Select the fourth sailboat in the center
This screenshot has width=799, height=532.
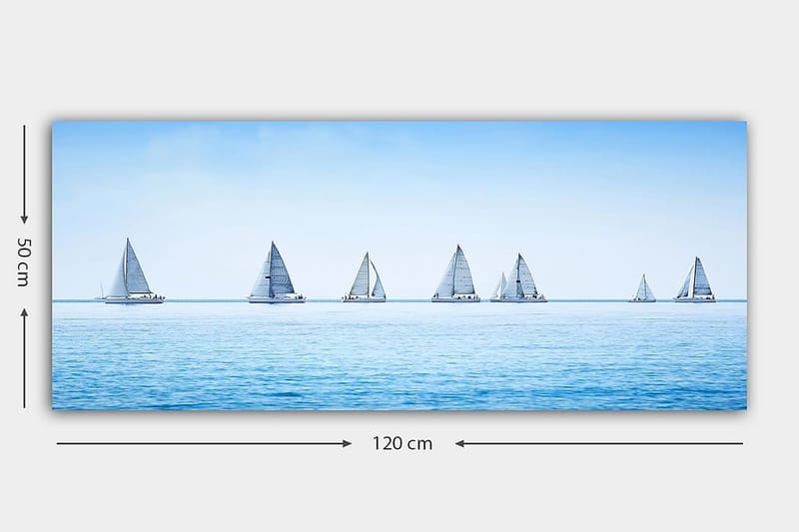[455, 276]
